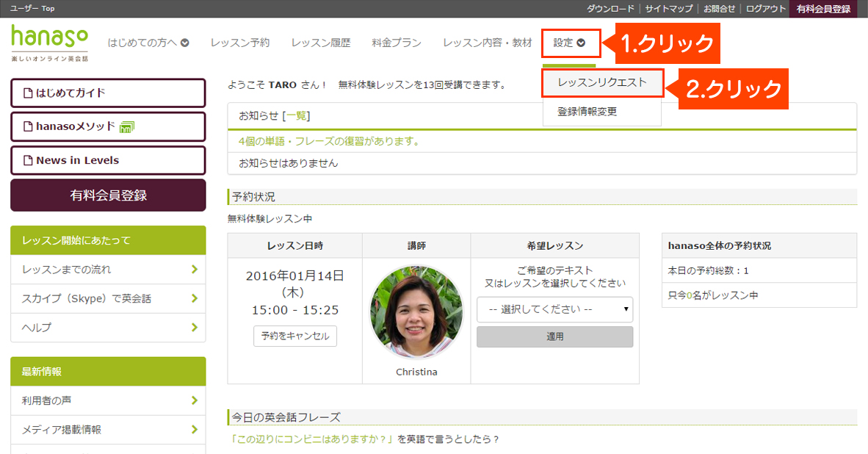
Task: Open the ヘルプ sidebar item
Action: [x=108, y=327]
